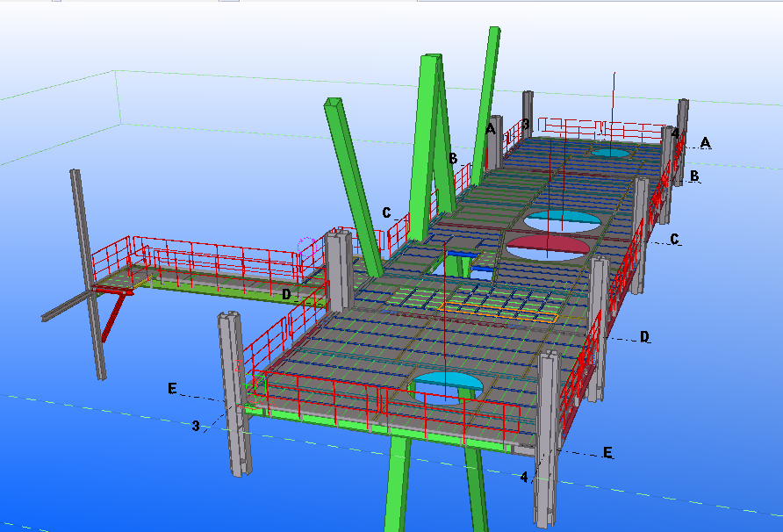The height and width of the screenshot is (532, 783).
Task: Select grid label C on the right side
Action: click(x=674, y=239)
